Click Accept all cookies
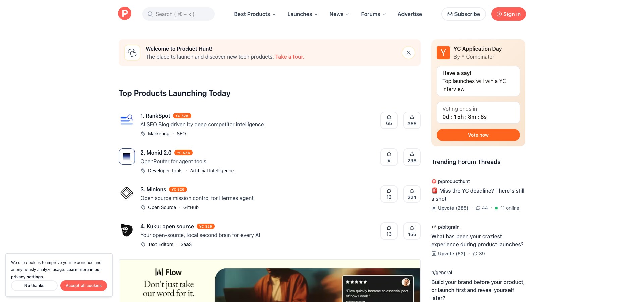This screenshot has width=644, height=302. (84, 286)
